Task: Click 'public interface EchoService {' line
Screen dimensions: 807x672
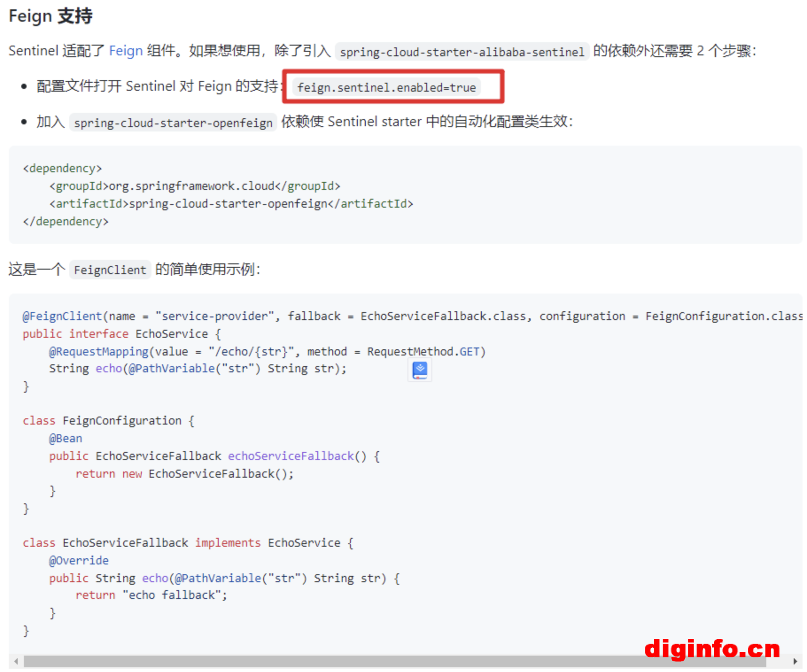Action: [122, 334]
